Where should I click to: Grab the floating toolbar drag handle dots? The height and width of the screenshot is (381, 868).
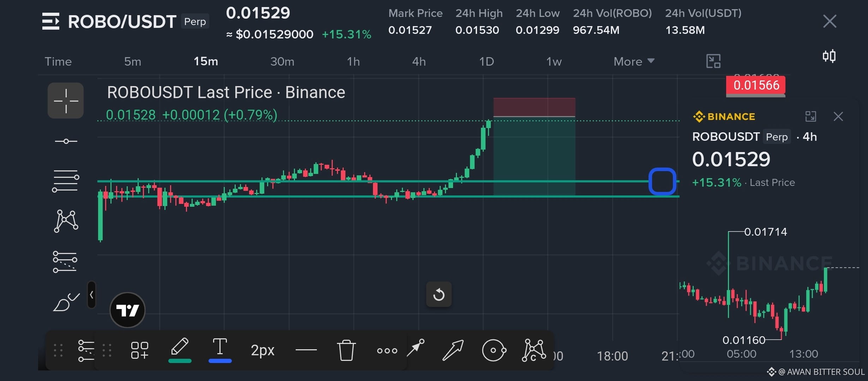[107, 350]
